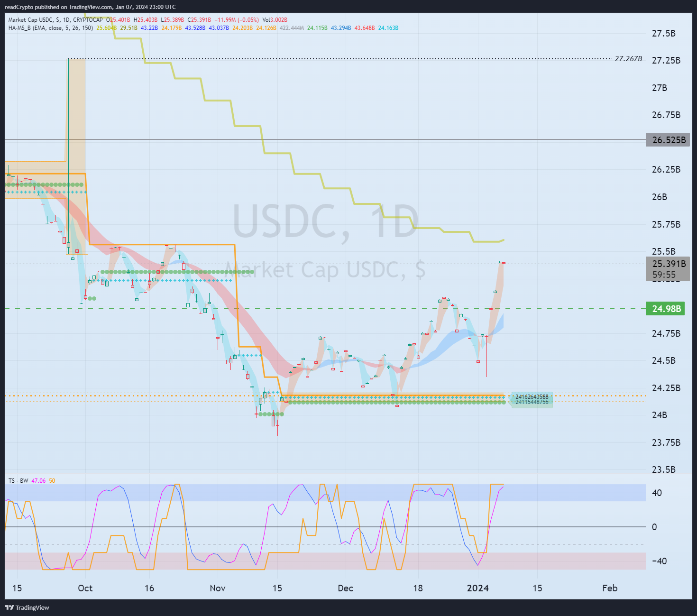Click the change value −11.99M (−0.05%)
The image size is (697, 616).
tap(237, 20)
